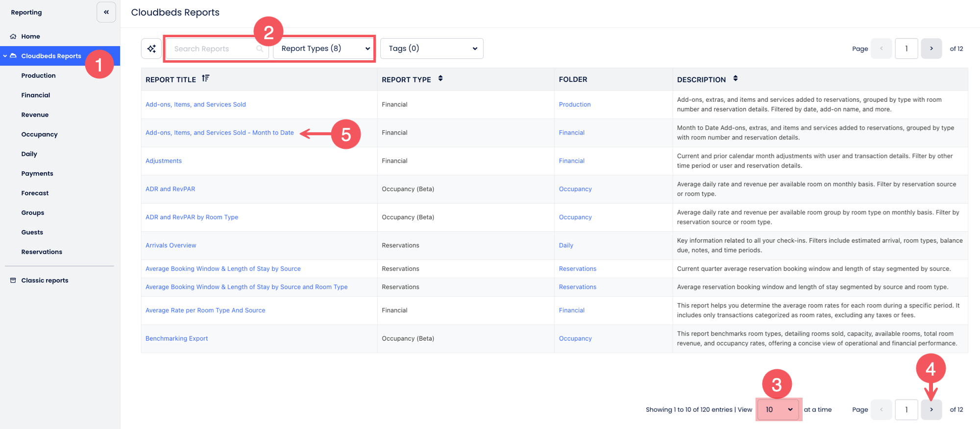The height and width of the screenshot is (429, 980).
Task: Select Occupancy in the sidebar menu
Action: click(x=39, y=134)
